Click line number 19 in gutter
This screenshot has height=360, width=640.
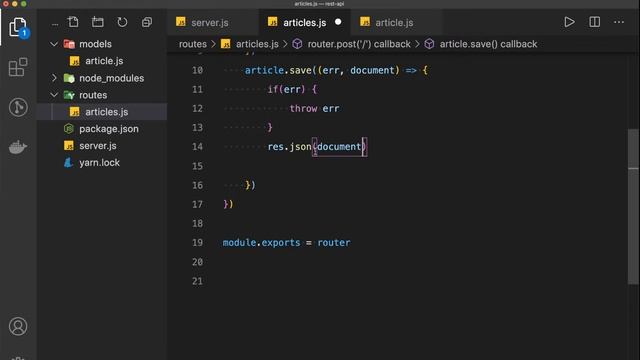197,242
